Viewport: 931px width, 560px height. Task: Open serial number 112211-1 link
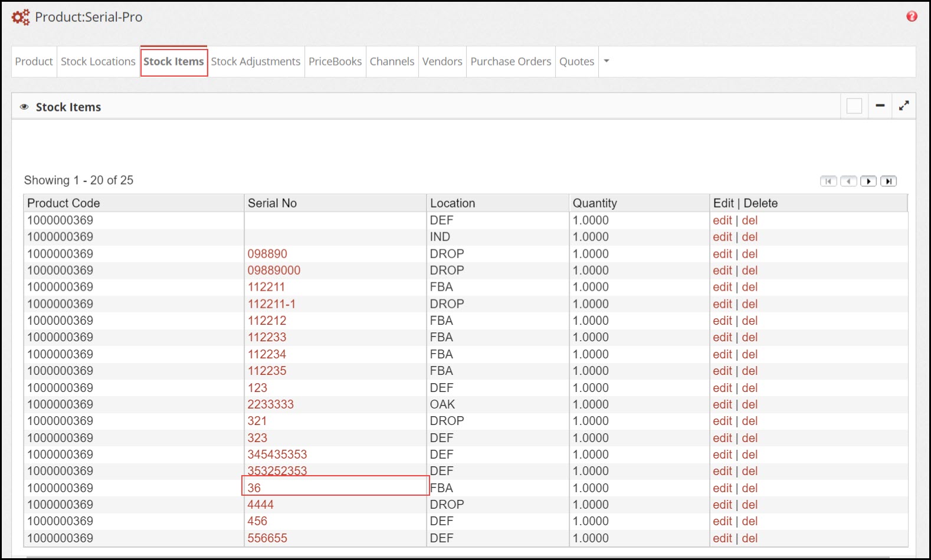coord(271,304)
